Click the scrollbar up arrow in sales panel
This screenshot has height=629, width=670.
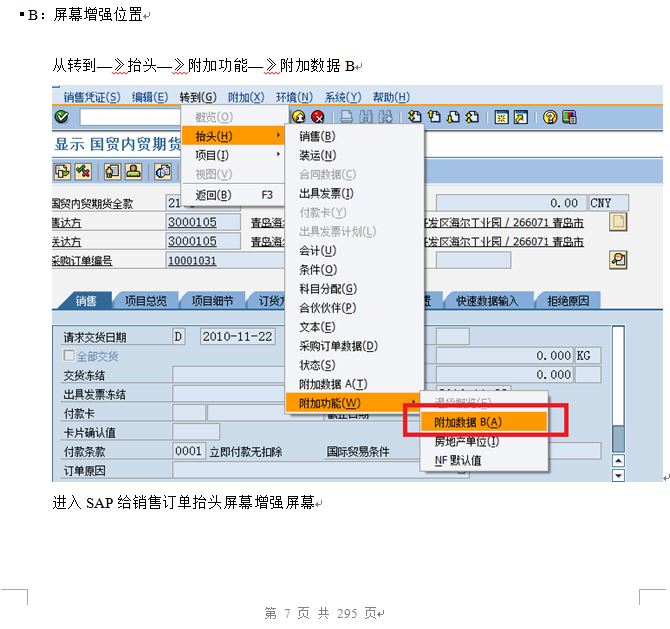(618, 460)
